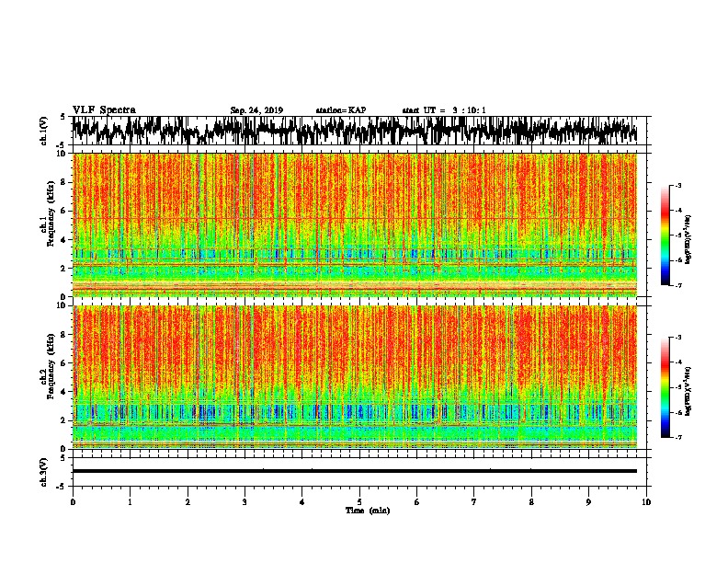Click the ch.2 frequency spectrogram panel
The image size is (728, 563).
pos(355,377)
